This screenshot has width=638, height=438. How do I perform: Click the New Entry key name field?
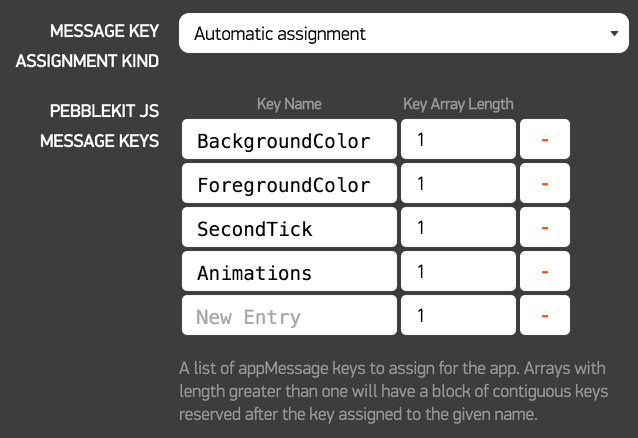pos(289,316)
